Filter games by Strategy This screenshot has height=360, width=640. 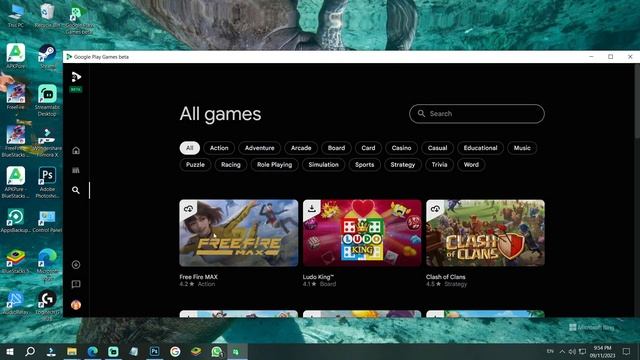(402, 164)
